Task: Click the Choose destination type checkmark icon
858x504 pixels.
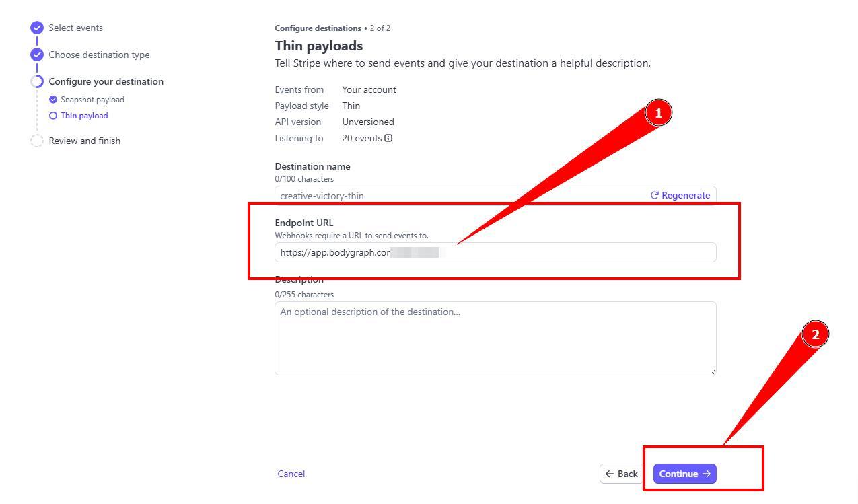Action: pos(37,55)
